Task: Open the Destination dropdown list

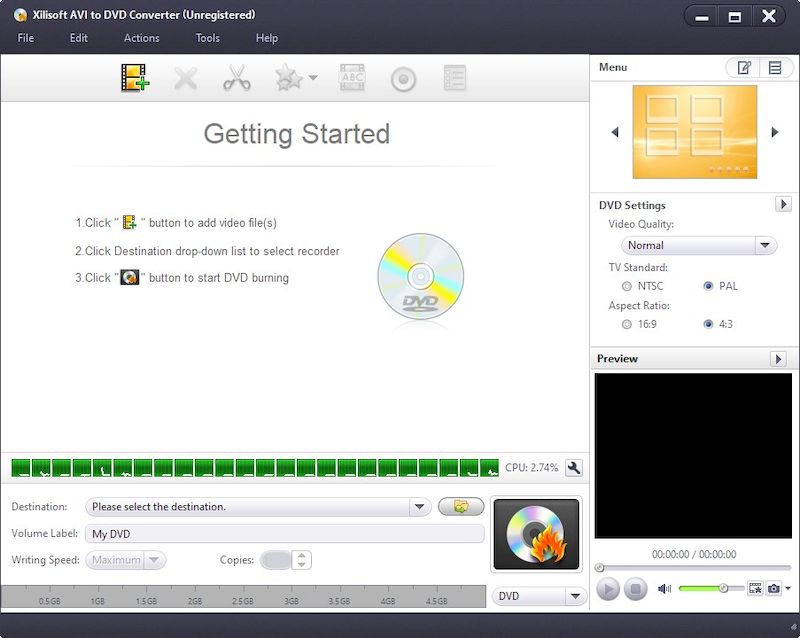Action: (420, 507)
